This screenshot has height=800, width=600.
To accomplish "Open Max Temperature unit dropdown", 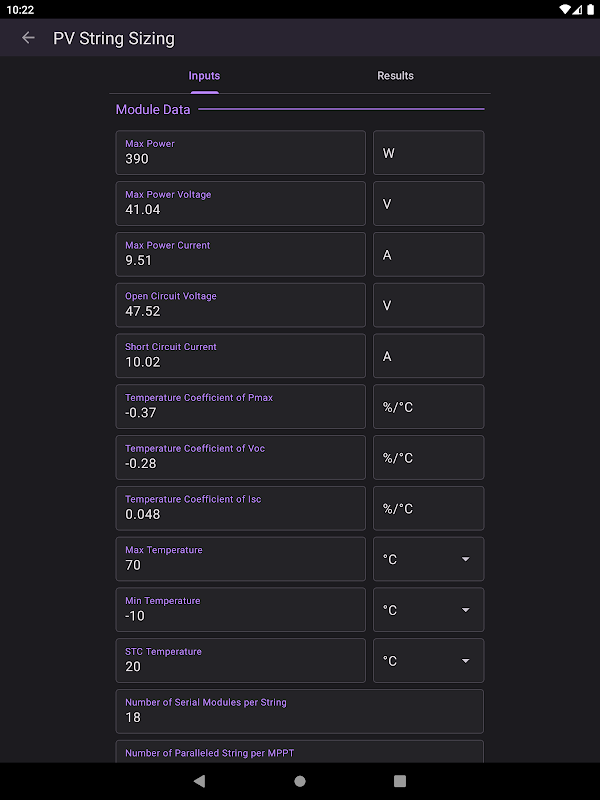I will 428,559.
